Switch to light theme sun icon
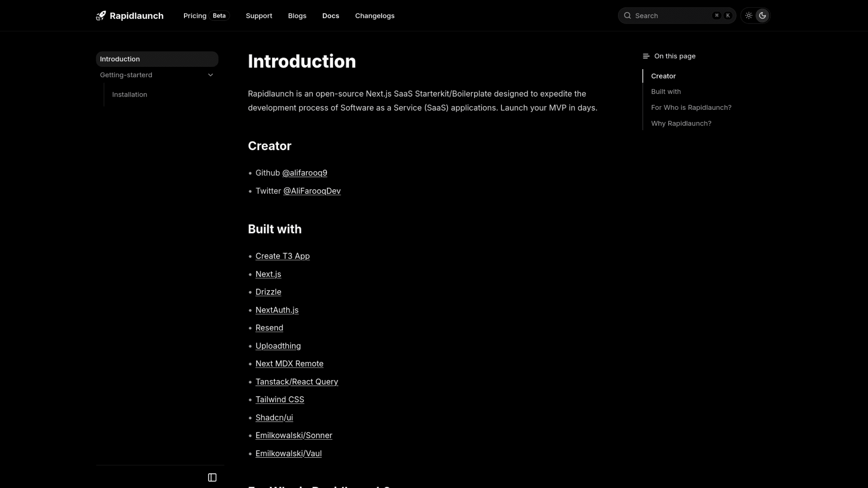868x488 pixels. 749,16
